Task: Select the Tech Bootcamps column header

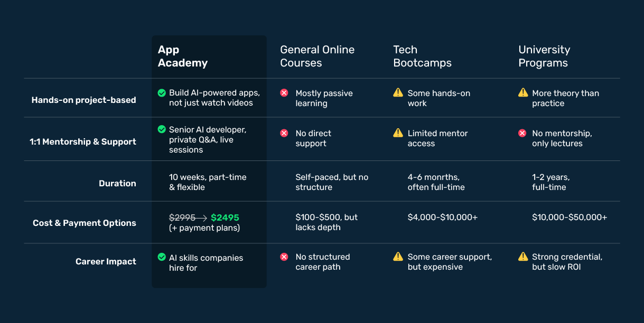Action: pyautogui.click(x=423, y=56)
